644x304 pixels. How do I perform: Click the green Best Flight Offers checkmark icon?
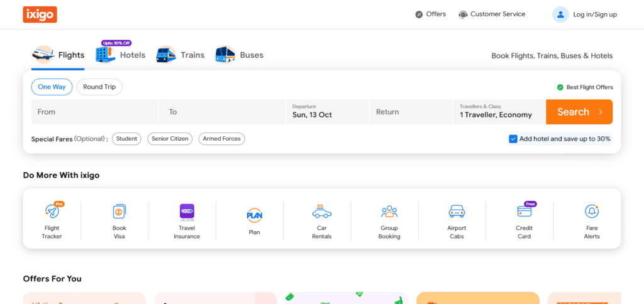click(x=560, y=87)
